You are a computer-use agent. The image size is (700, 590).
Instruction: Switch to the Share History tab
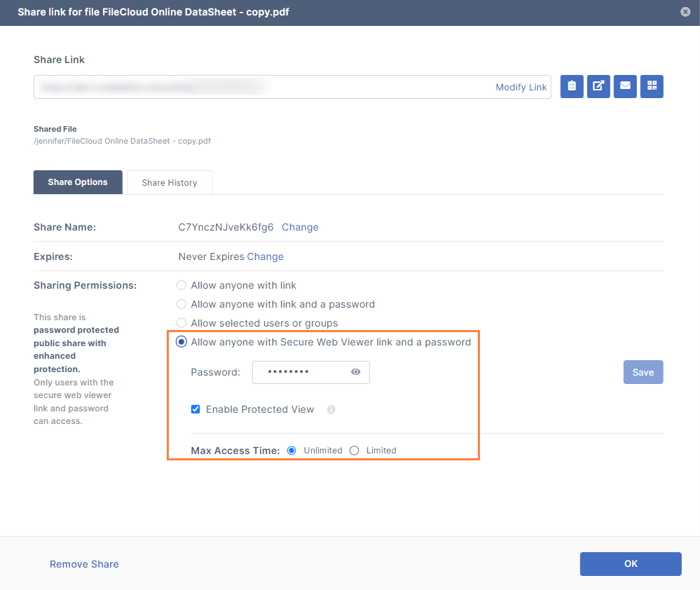pyautogui.click(x=169, y=182)
